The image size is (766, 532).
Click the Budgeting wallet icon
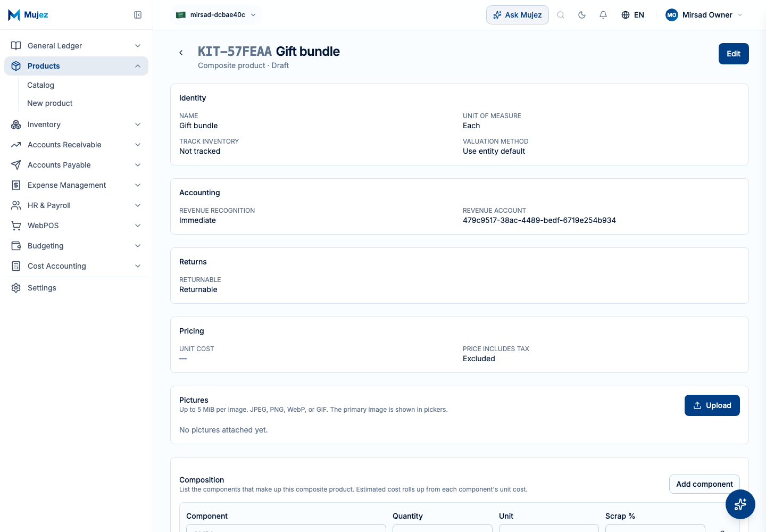[x=16, y=246]
